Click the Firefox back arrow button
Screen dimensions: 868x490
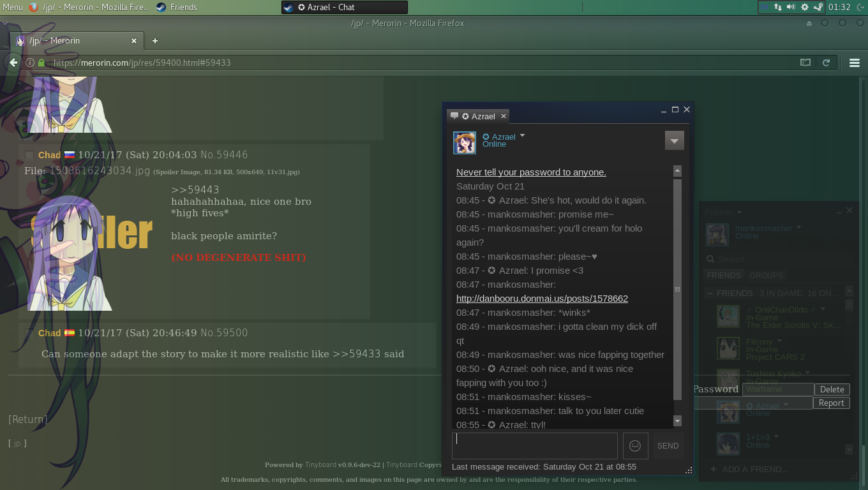click(x=13, y=63)
